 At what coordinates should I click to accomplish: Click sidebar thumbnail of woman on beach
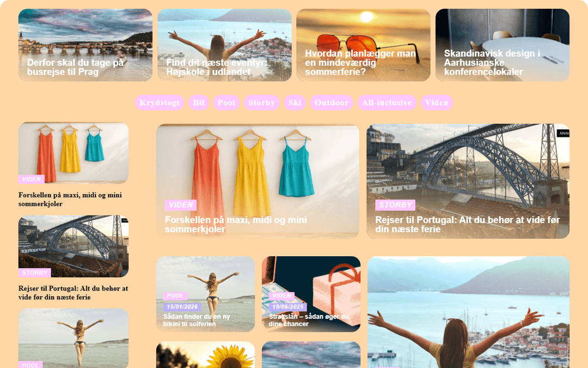click(73, 338)
